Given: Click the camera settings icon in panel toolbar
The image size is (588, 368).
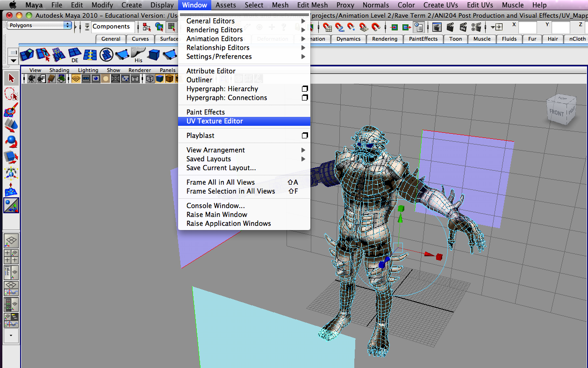Looking at the screenshot, I should (x=41, y=79).
